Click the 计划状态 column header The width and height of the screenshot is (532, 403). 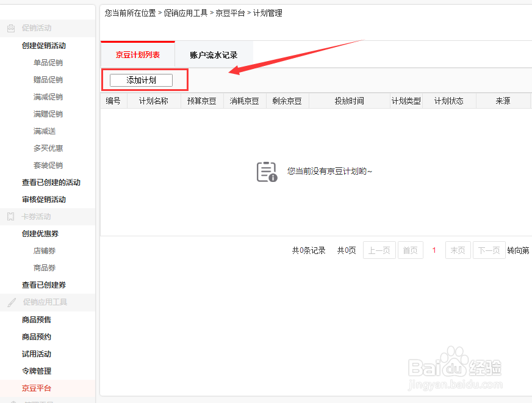click(449, 101)
